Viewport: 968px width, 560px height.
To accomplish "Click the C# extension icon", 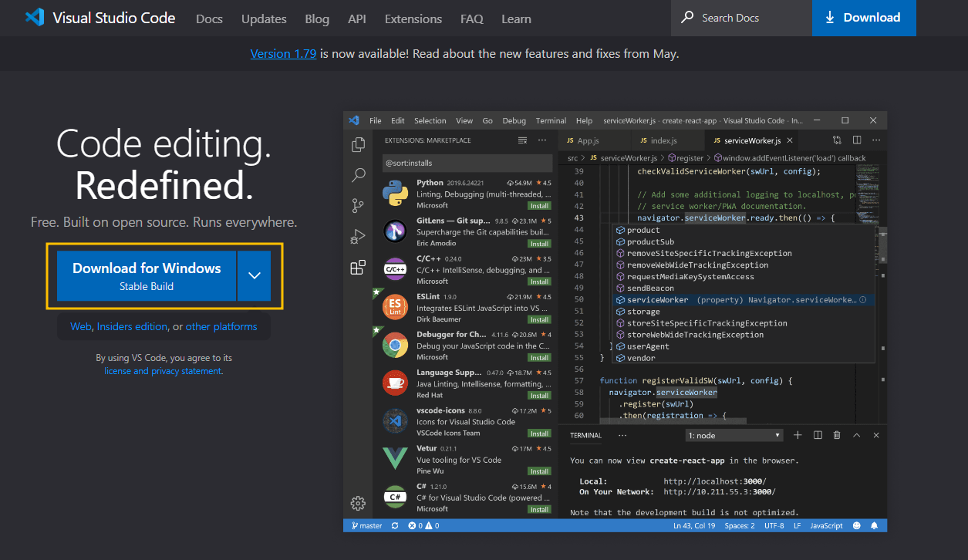I will pyautogui.click(x=396, y=497).
